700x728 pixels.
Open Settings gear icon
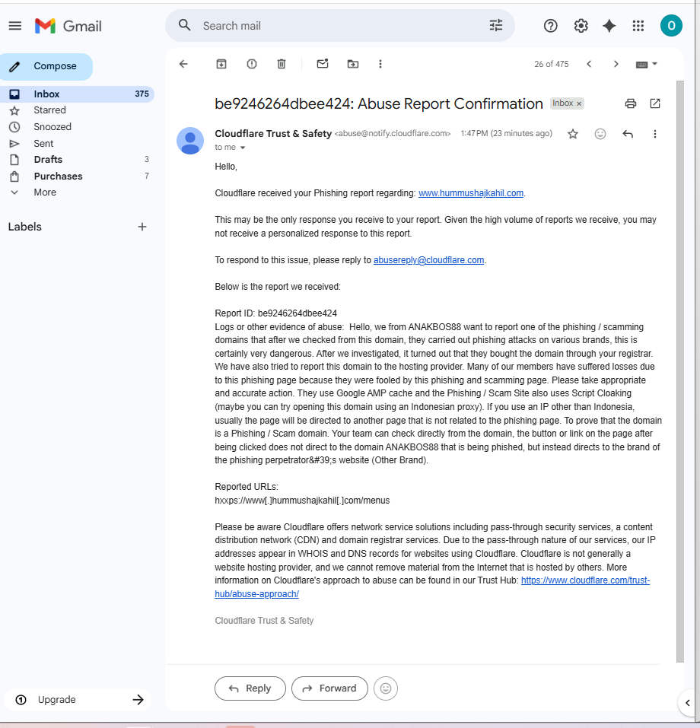(581, 26)
